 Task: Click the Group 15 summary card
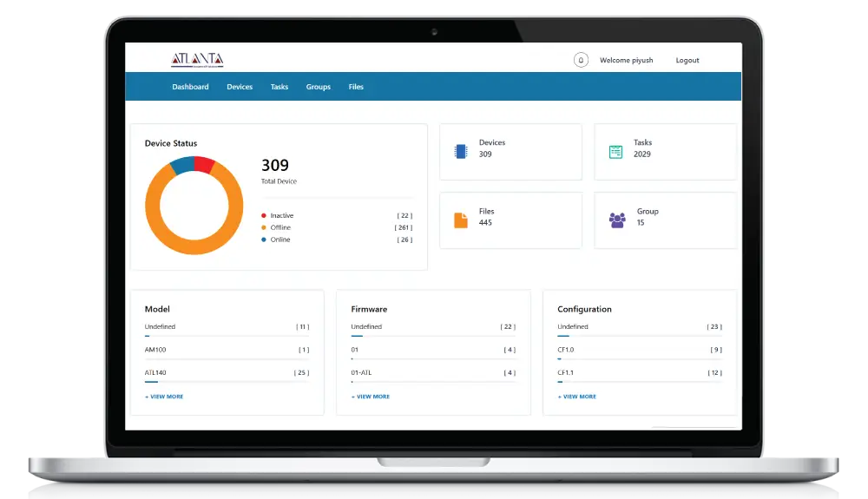click(665, 220)
